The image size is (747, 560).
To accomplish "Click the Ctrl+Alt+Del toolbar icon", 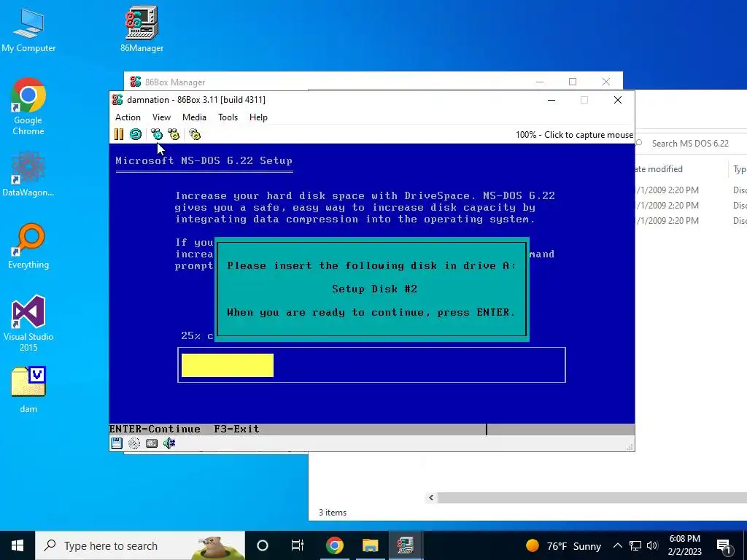I will 157,135.
